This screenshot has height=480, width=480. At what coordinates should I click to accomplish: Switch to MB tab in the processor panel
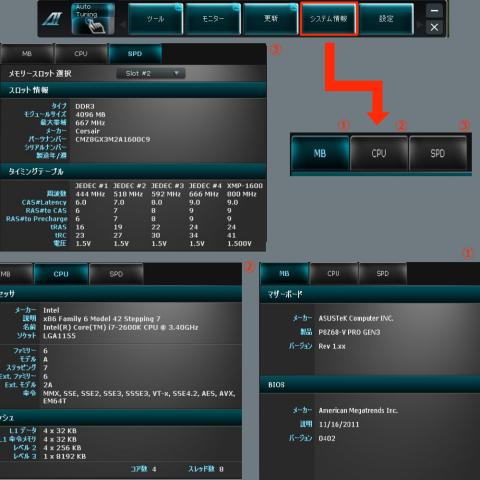pos(16,274)
